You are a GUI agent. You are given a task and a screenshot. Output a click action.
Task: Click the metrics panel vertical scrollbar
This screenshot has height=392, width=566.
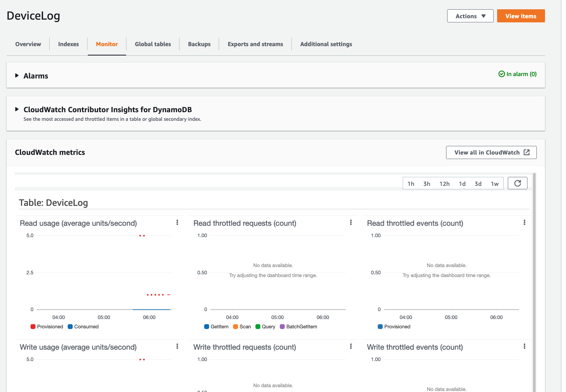click(534, 282)
